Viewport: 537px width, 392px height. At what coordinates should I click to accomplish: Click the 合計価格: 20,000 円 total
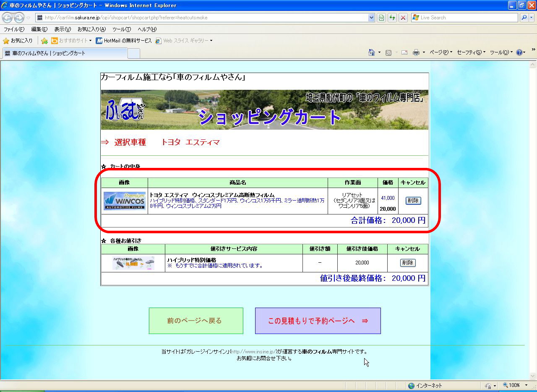(388, 220)
